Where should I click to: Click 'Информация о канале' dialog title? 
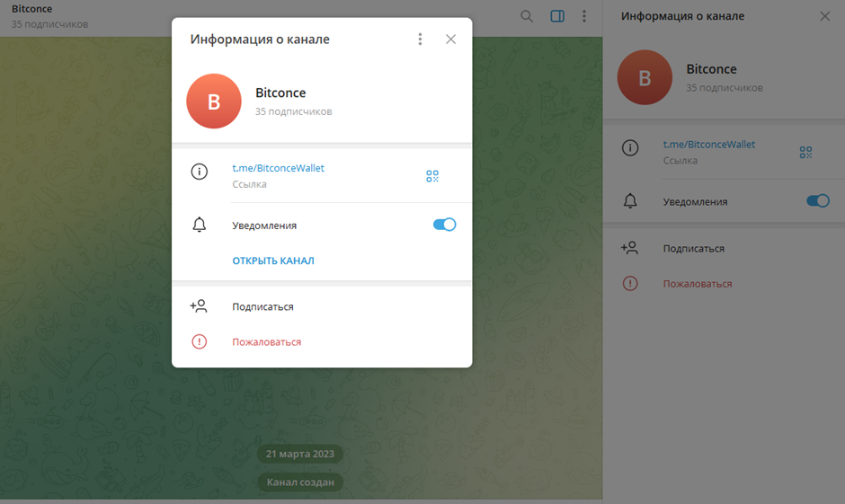pos(260,40)
